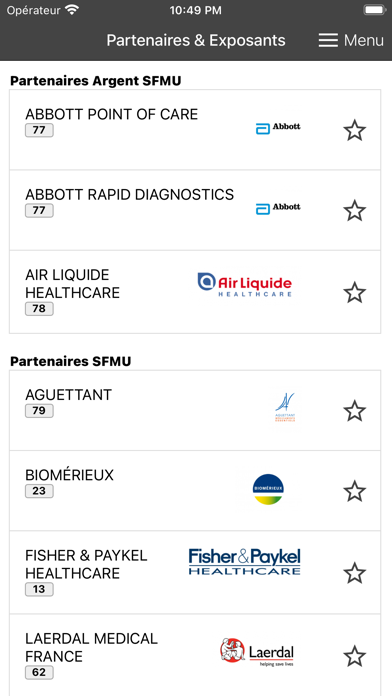392x696 pixels.
Task: Tap the Laerdal logo image
Action: 257,652
